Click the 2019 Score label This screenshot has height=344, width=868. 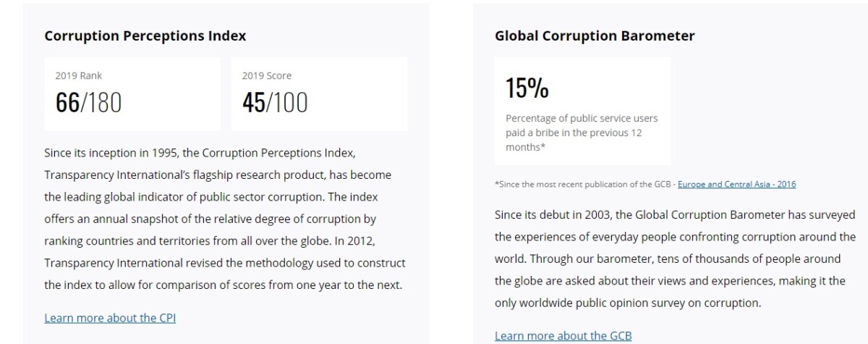[x=267, y=75]
